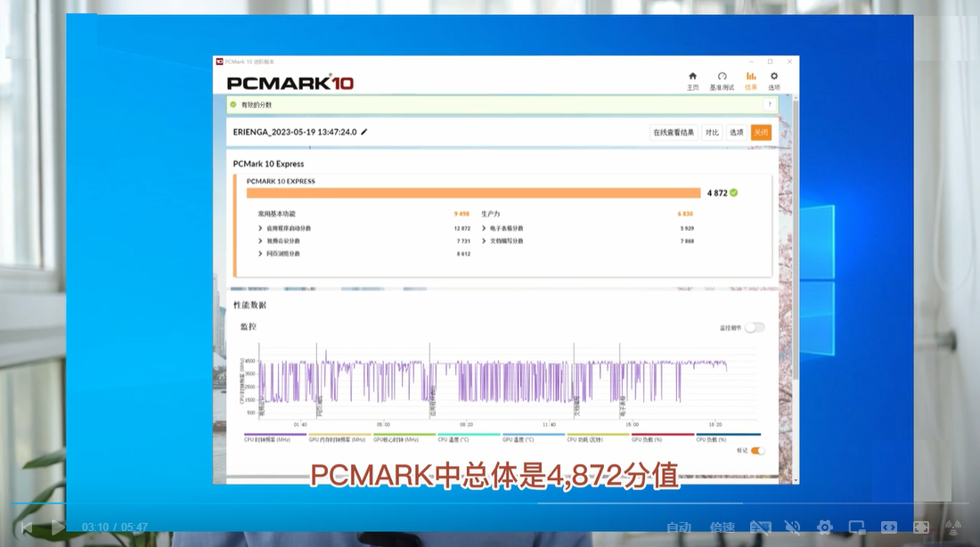Toggle the 标记 markers switch
Image resolution: width=980 pixels, height=547 pixels.
(757, 451)
